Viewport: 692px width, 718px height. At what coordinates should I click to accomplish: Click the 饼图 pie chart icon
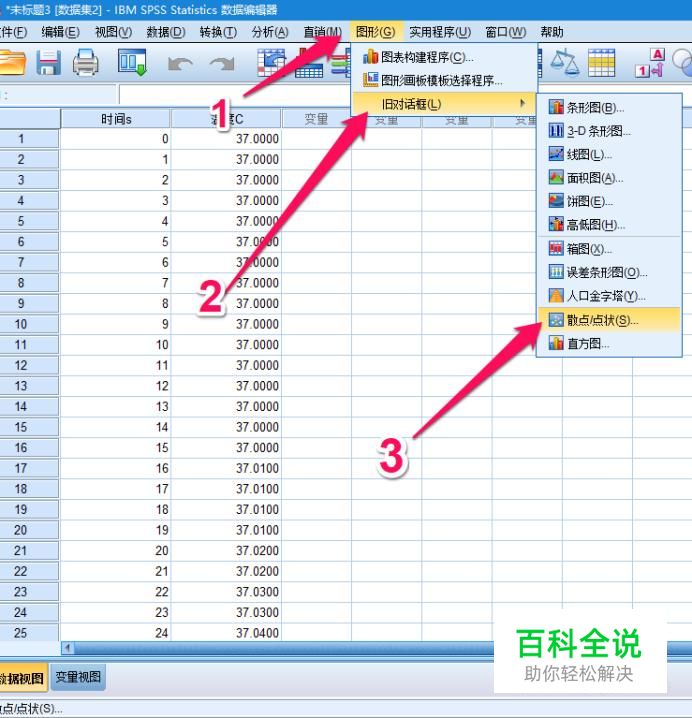(556, 201)
